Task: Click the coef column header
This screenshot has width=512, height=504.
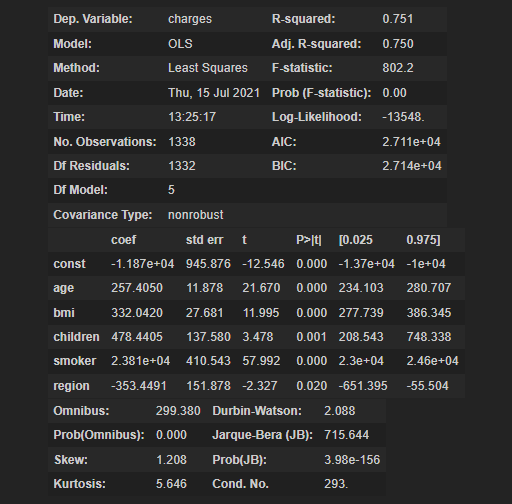Action: [x=123, y=240]
